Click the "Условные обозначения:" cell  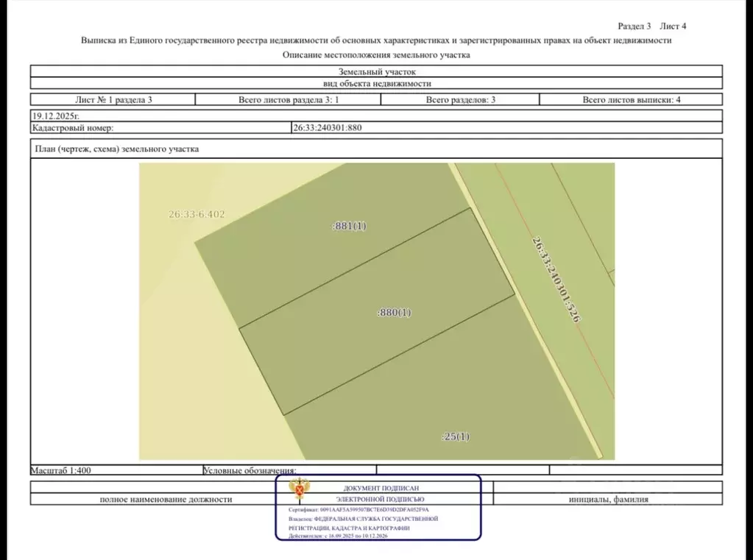(250, 470)
